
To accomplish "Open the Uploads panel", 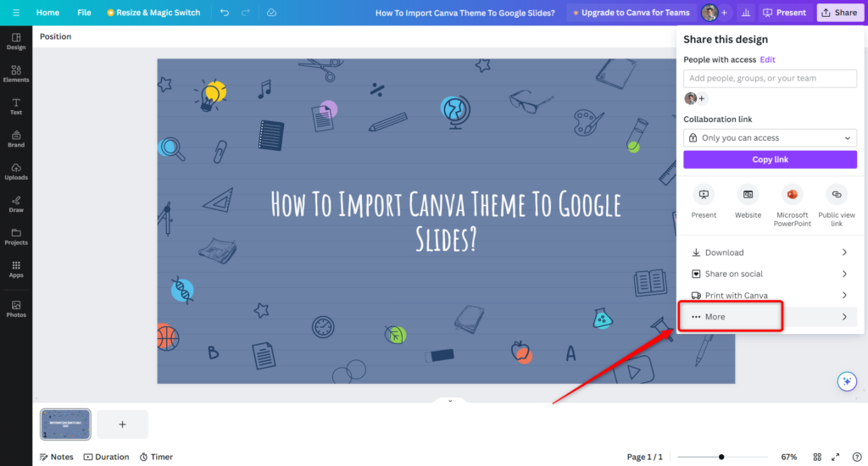I will click(16, 171).
